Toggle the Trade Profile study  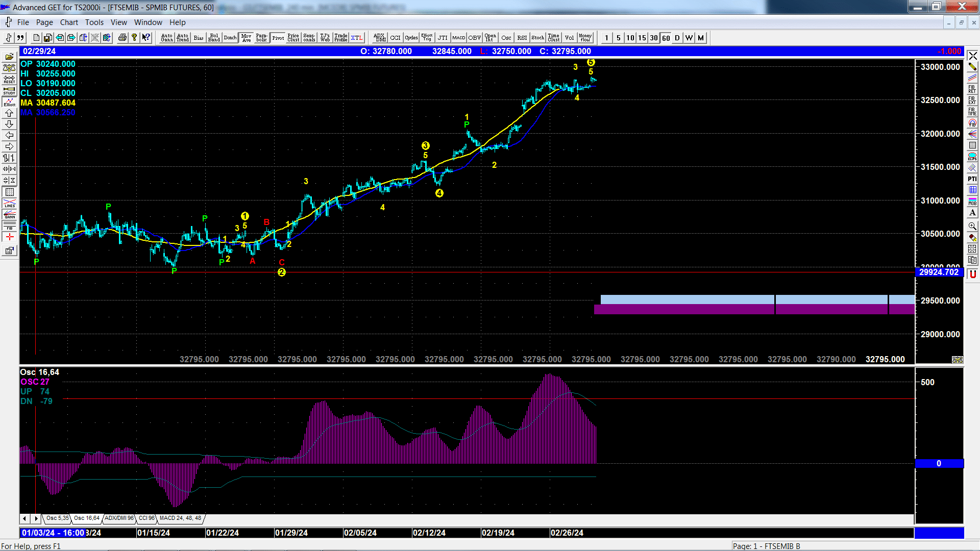click(x=341, y=38)
